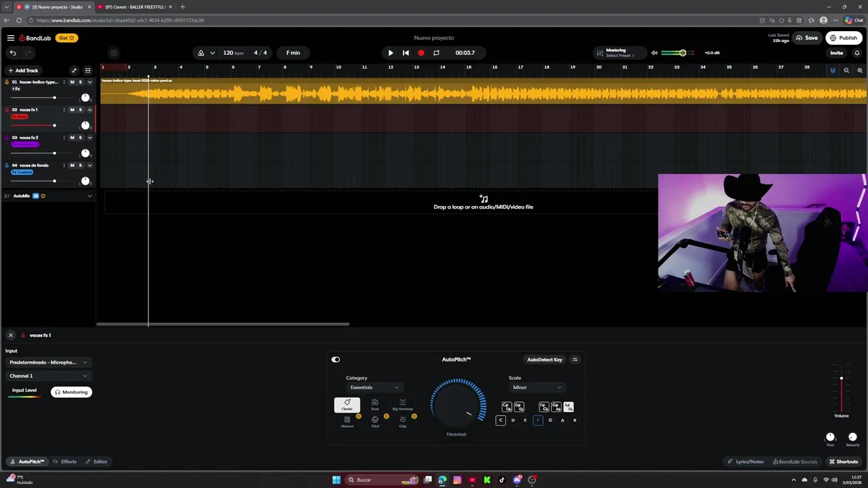Open the metronome dropdown chevron
The width and height of the screenshot is (868, 488).
click(x=212, y=53)
